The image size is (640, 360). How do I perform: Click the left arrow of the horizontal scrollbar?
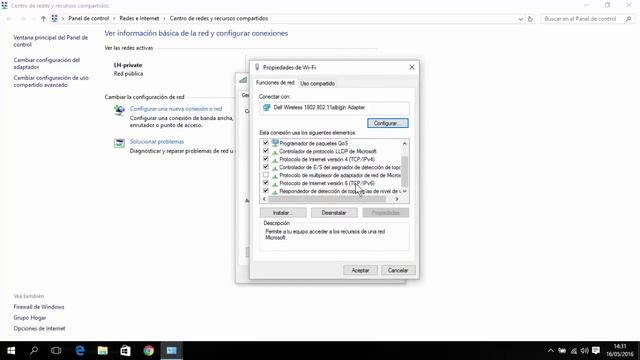coord(264,199)
